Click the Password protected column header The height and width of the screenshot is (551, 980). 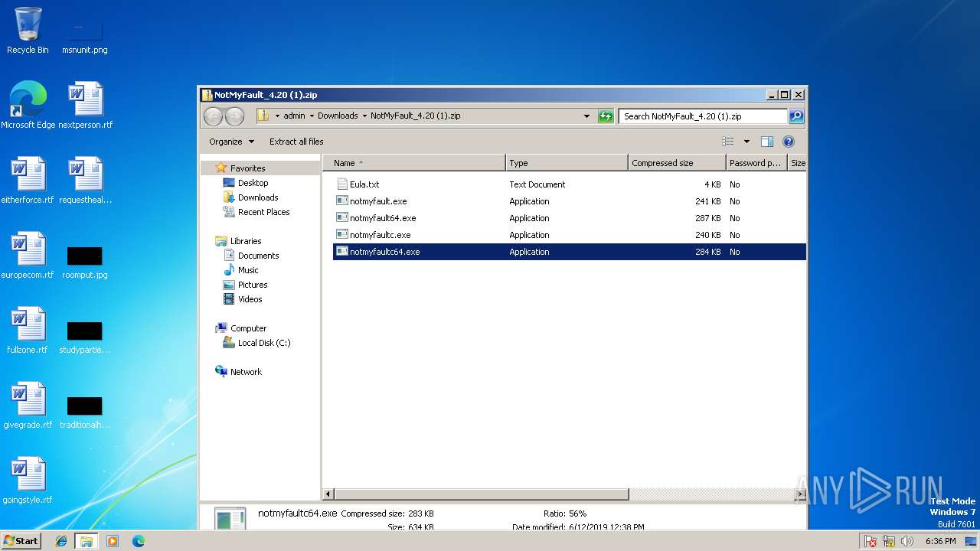[x=756, y=163]
